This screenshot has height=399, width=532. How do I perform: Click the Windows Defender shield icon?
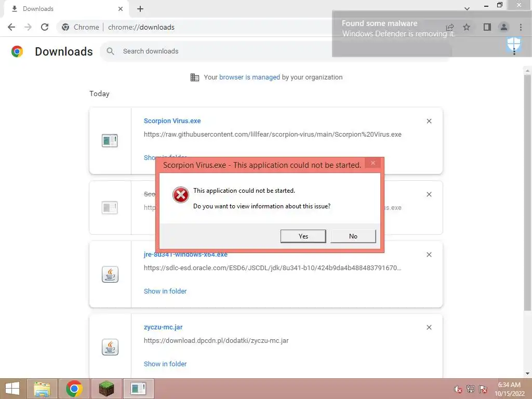coord(514,44)
